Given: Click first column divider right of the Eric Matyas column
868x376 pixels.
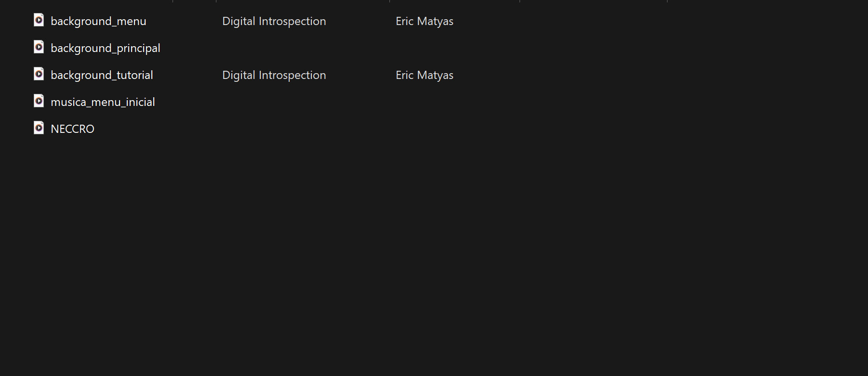Looking at the screenshot, I should click(x=520, y=1).
